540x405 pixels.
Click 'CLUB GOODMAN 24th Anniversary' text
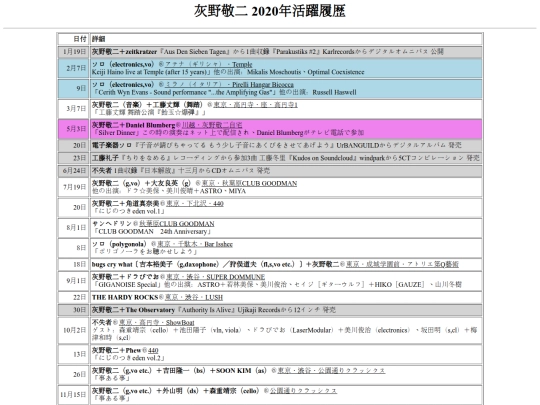coord(152,231)
